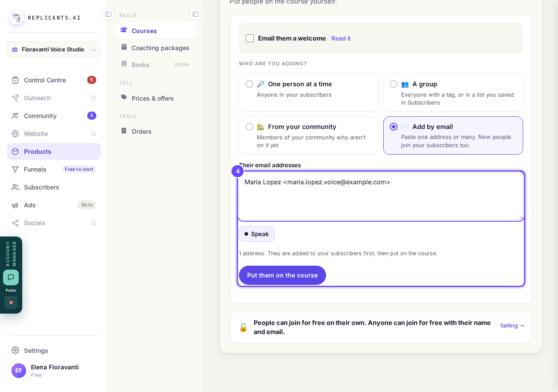Open Orders under Track
Image resolution: width=558 pixels, height=392 pixels.
click(x=156, y=132)
